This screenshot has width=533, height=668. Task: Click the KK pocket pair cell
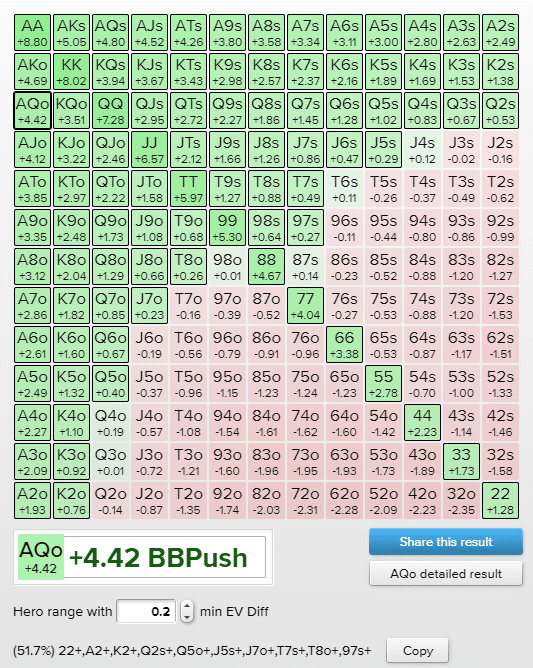point(72,72)
